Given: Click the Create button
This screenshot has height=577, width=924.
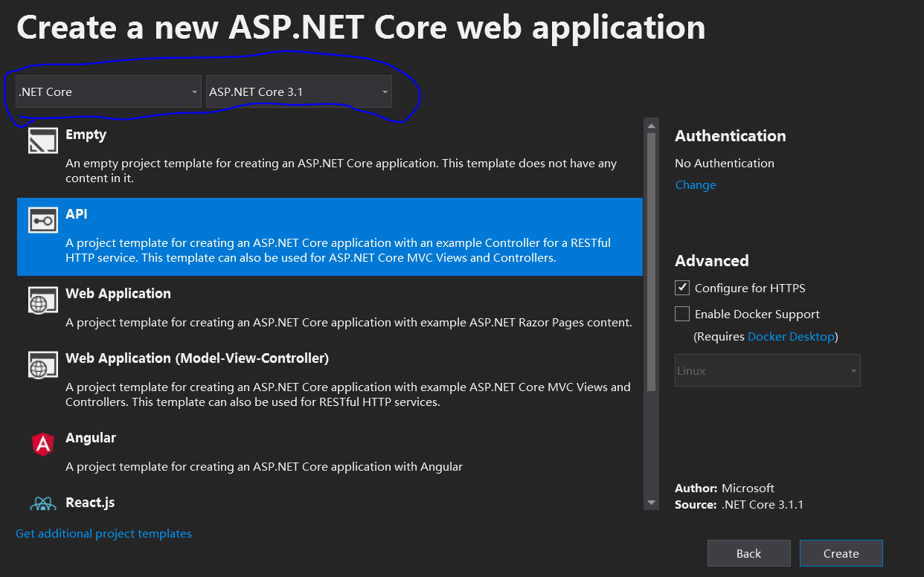Looking at the screenshot, I should click(x=841, y=553).
